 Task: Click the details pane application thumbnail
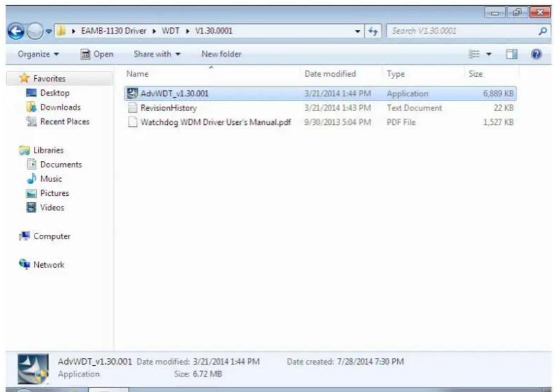pyautogui.click(x=33, y=369)
